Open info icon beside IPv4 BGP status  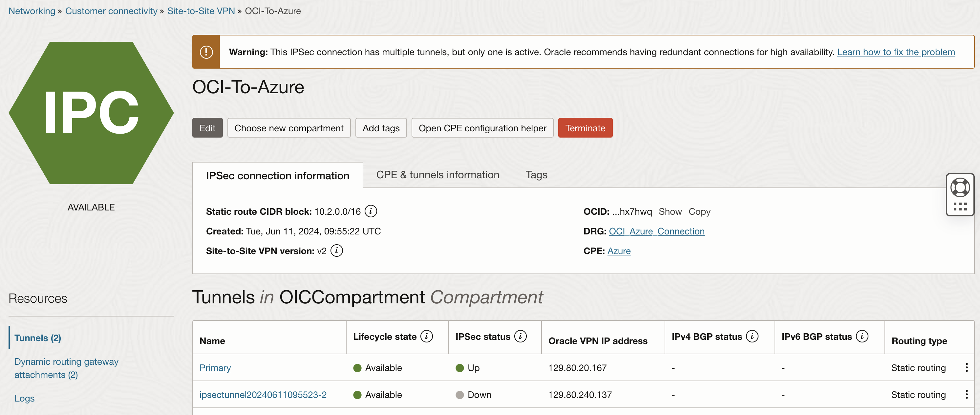point(752,337)
